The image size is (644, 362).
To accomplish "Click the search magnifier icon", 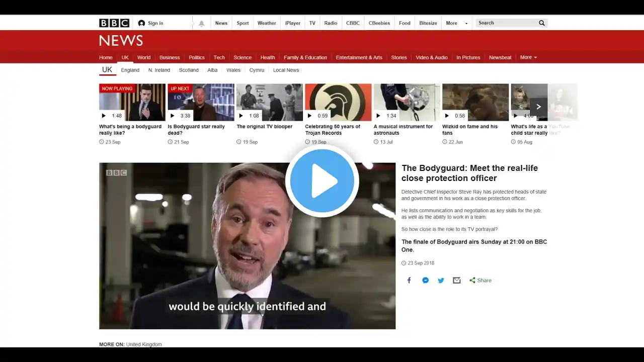I will [542, 23].
